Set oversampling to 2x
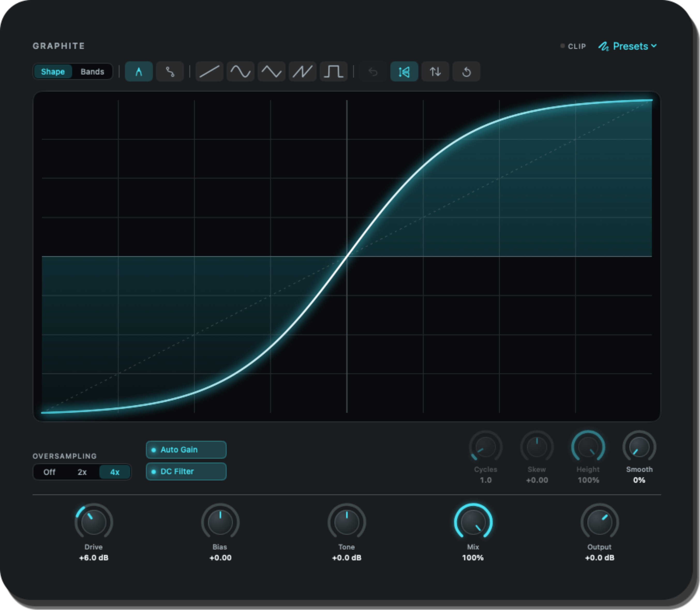The width and height of the screenshot is (700, 610). point(82,472)
